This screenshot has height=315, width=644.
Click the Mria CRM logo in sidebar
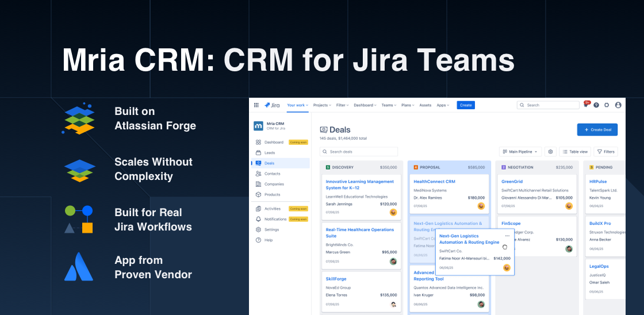point(259,126)
